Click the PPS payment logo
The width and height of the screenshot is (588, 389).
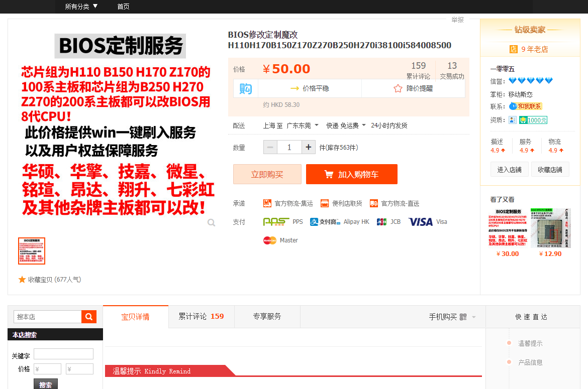click(x=276, y=222)
